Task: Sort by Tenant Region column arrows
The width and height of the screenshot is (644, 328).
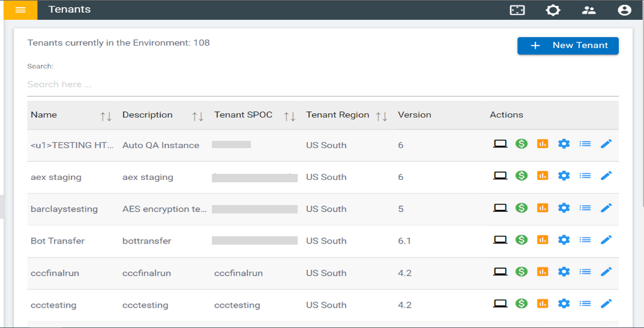Action: click(381, 116)
